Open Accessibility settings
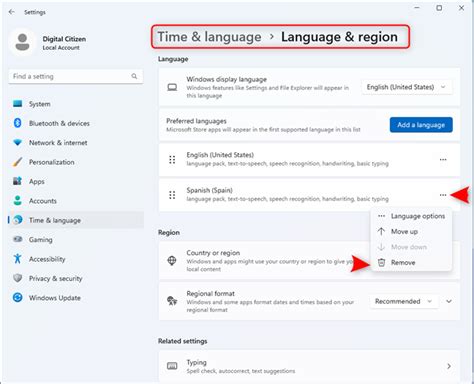474x384 pixels. (x=76, y=259)
